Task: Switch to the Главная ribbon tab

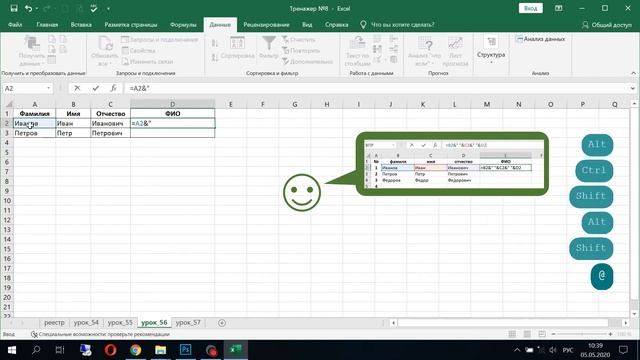Action: 47,24
